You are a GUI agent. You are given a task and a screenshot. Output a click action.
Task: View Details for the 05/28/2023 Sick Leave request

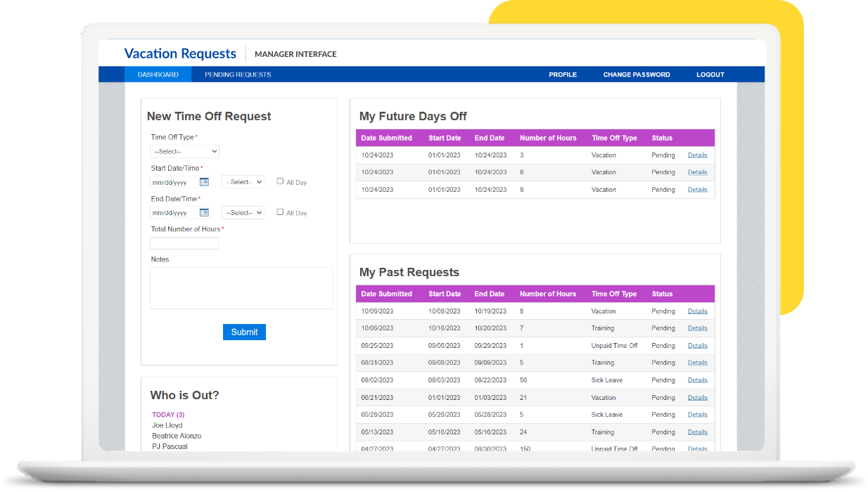pos(698,415)
